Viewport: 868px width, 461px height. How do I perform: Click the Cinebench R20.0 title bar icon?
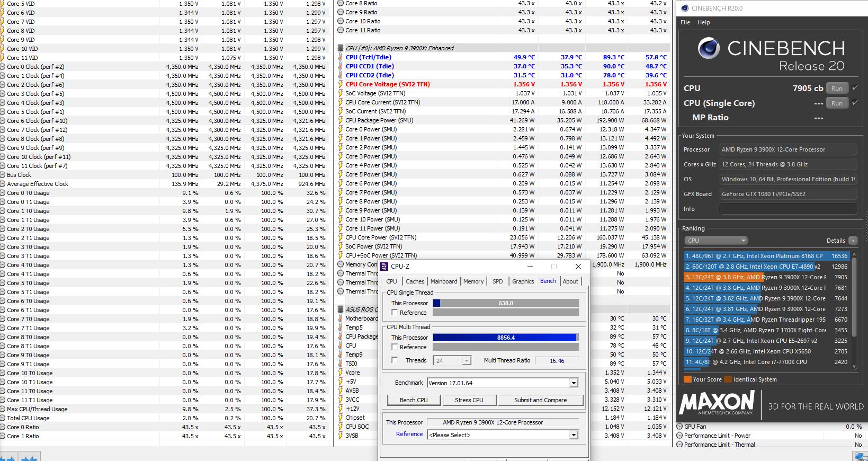[685, 8]
